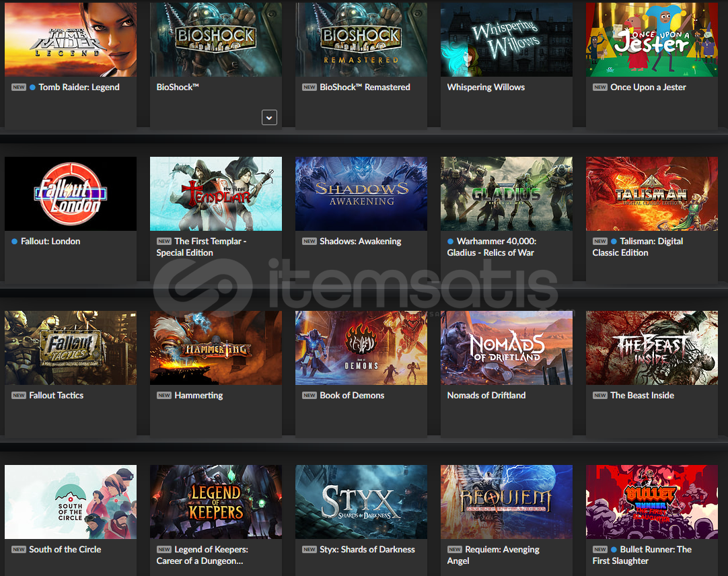The image size is (728, 576).
Task: Open the Whispering Willows cover image
Action: coord(507,39)
